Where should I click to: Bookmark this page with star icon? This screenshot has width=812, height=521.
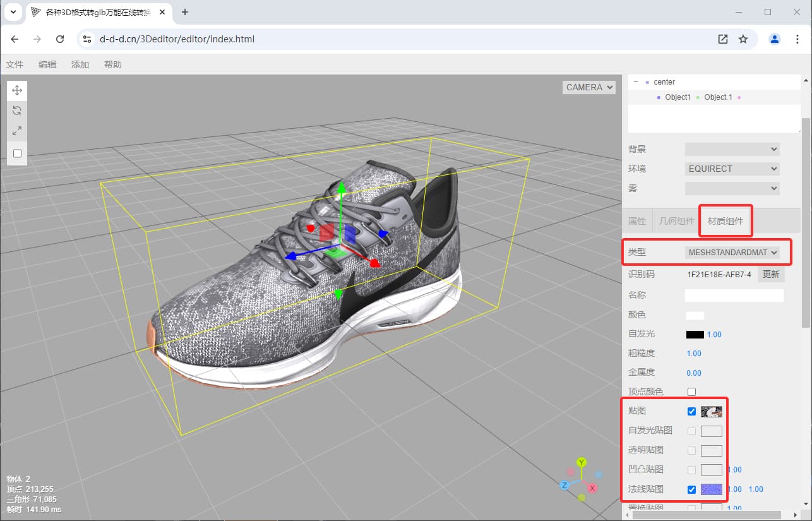point(743,39)
